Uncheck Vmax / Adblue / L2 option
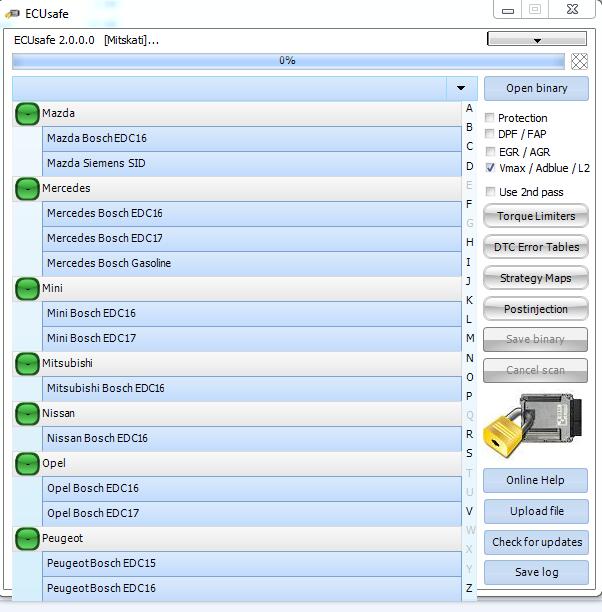The image size is (602, 612). tap(490, 168)
